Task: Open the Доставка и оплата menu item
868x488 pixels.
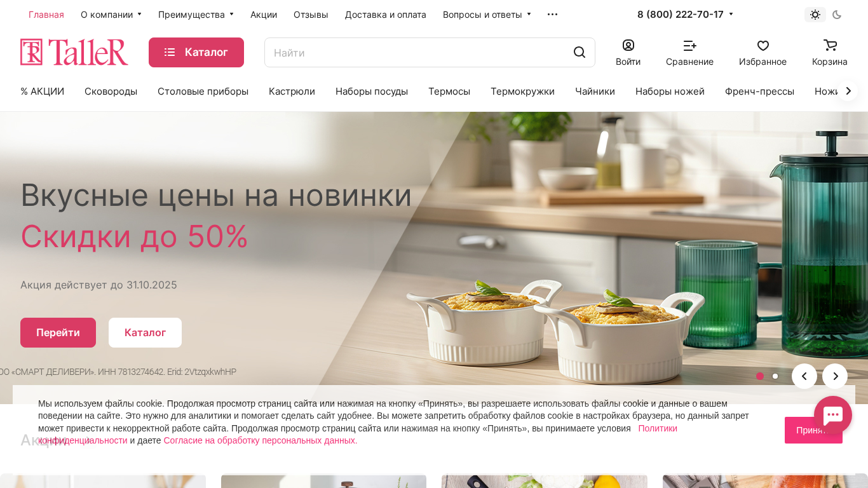Action: 386,15
